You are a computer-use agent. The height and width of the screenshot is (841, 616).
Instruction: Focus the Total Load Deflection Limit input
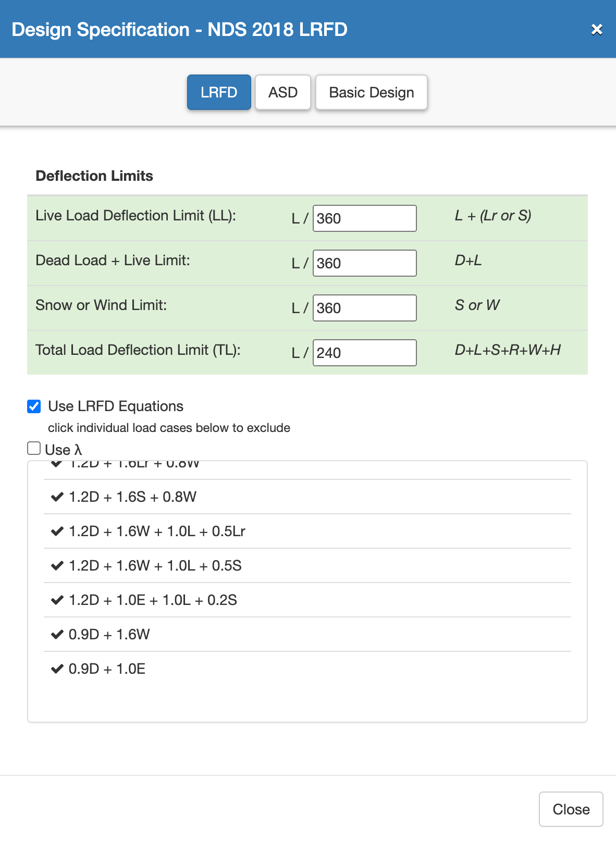[364, 353]
